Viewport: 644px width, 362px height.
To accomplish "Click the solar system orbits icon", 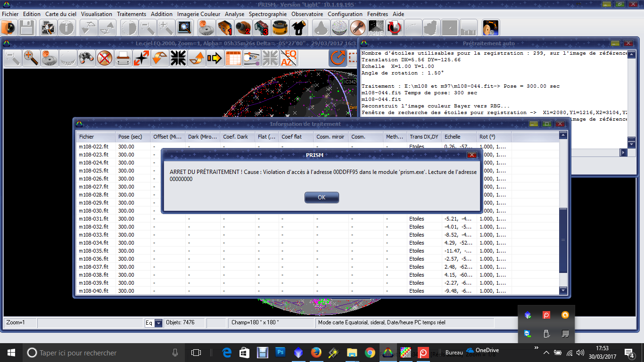I will 252,58.
